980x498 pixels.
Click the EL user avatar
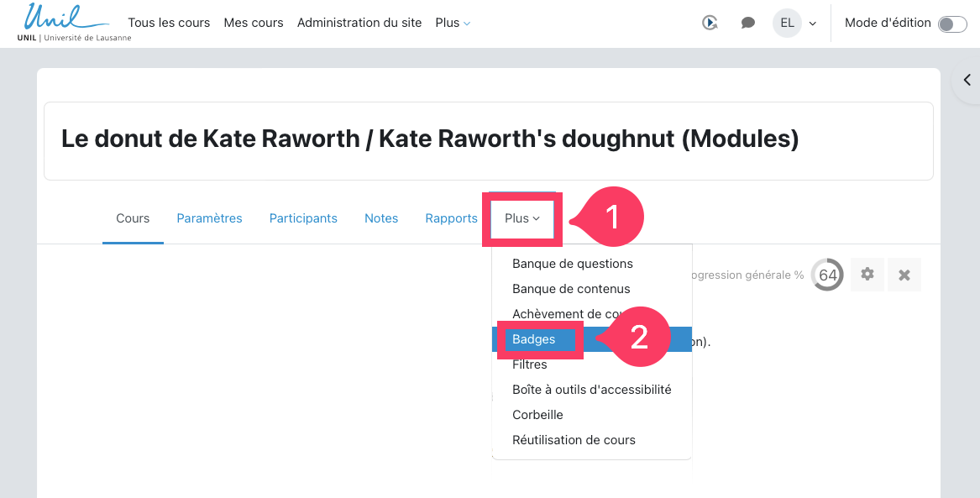787,24
